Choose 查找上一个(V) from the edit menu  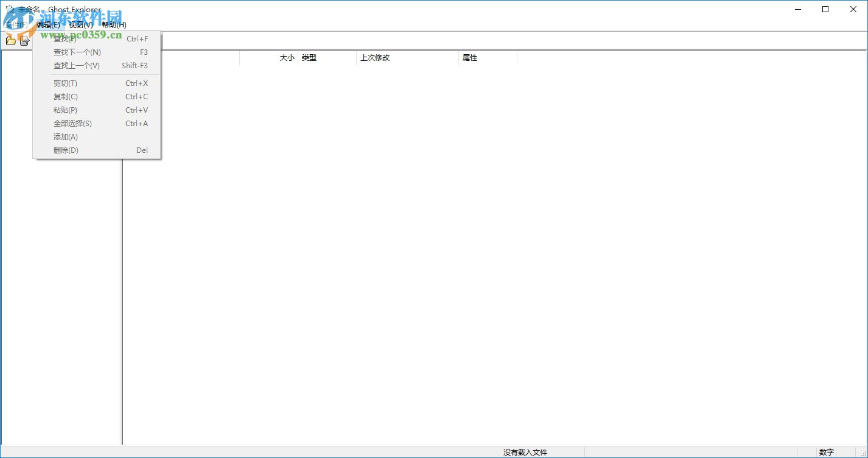coord(97,66)
